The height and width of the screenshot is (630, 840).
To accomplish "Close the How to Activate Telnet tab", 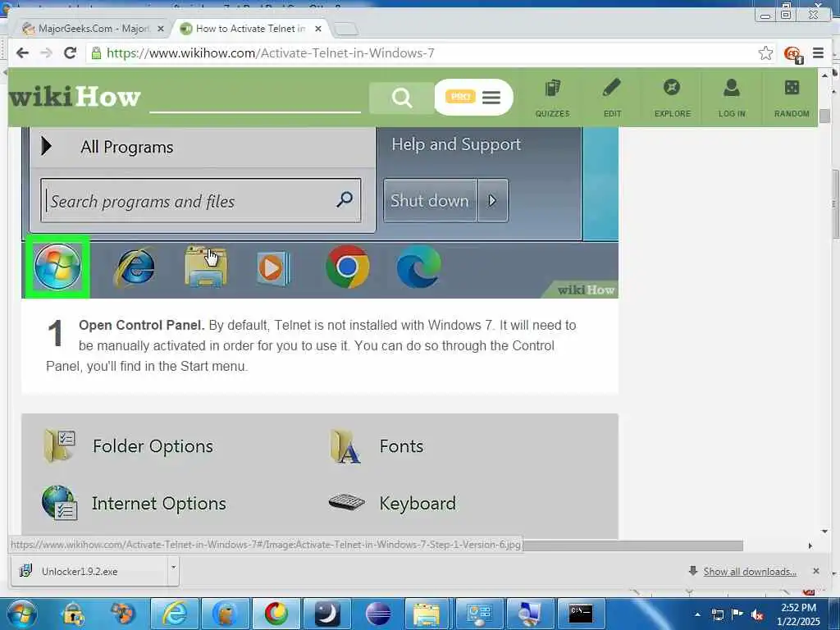I will click(318, 29).
